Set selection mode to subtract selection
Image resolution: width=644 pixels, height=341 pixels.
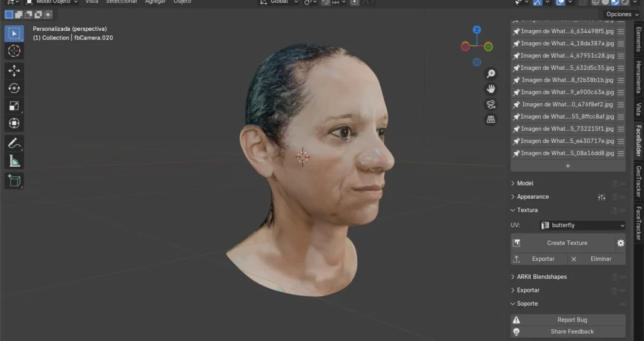[28, 15]
